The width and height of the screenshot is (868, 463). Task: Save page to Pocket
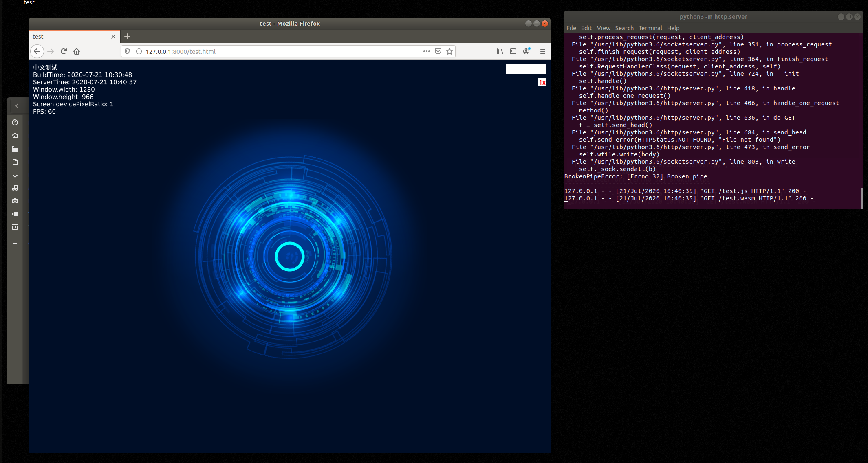coord(438,52)
